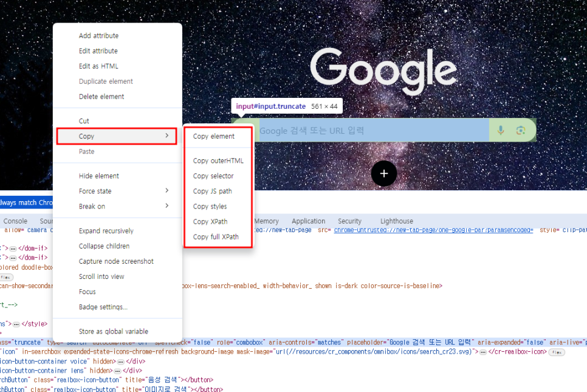This screenshot has height=392, width=587.
Task: Click the flex badge under doodle-box row
Action: (6, 277)
